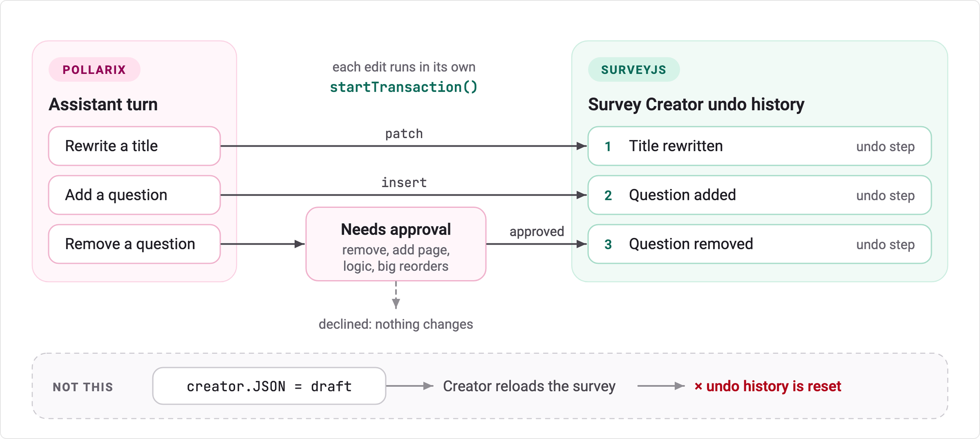Click the startTransaction() code text
This screenshot has width=980, height=439.
click(x=403, y=87)
